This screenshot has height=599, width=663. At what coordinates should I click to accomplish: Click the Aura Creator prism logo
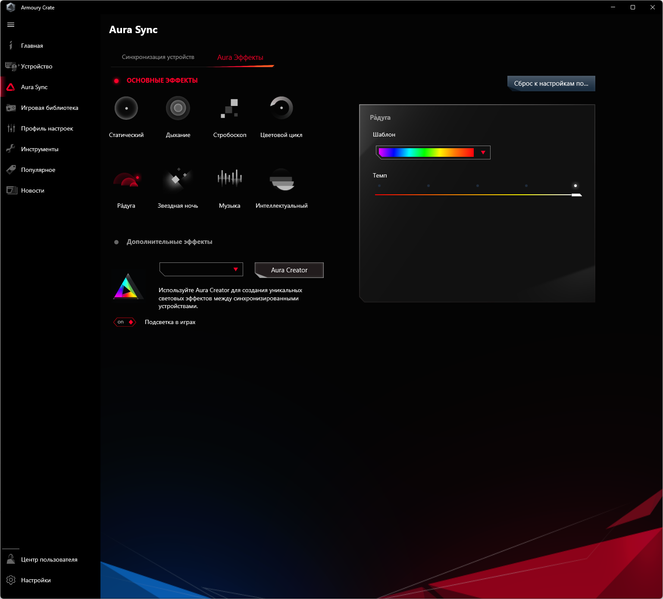tap(127, 287)
